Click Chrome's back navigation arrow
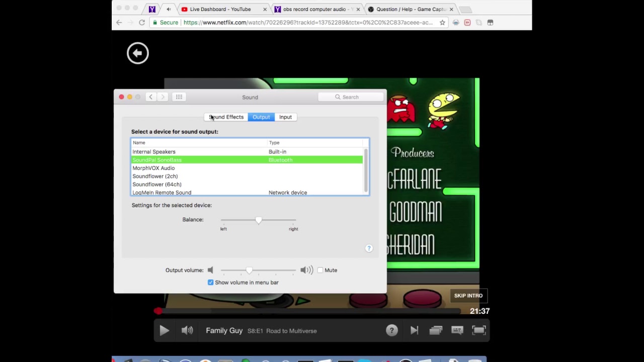The width and height of the screenshot is (644, 362). (x=119, y=23)
